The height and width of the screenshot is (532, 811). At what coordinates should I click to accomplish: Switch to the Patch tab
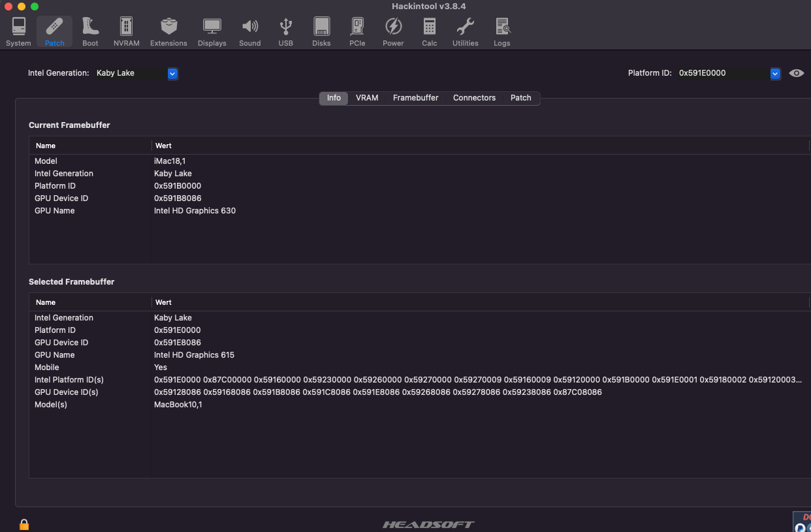(520, 98)
